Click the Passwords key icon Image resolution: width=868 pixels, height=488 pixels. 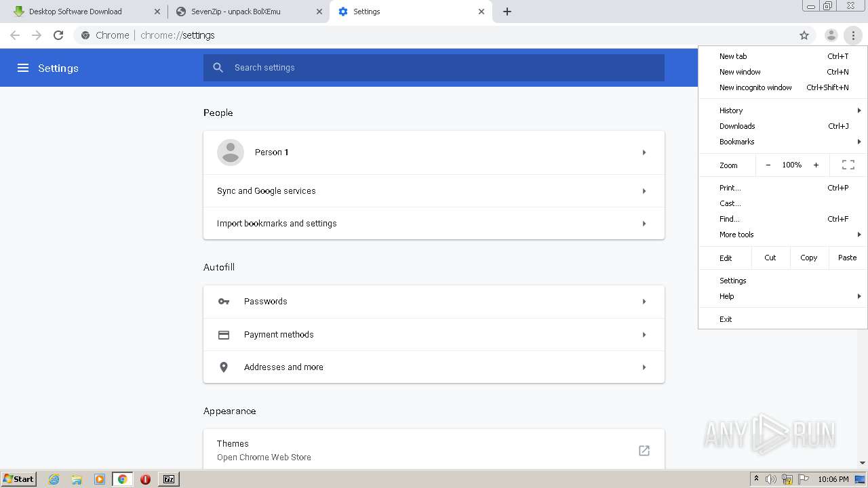click(x=224, y=302)
